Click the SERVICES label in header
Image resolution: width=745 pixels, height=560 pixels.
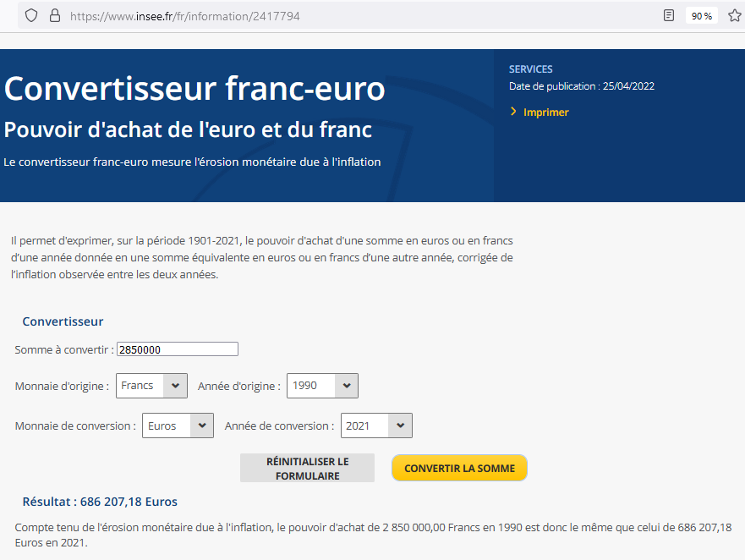click(x=530, y=69)
